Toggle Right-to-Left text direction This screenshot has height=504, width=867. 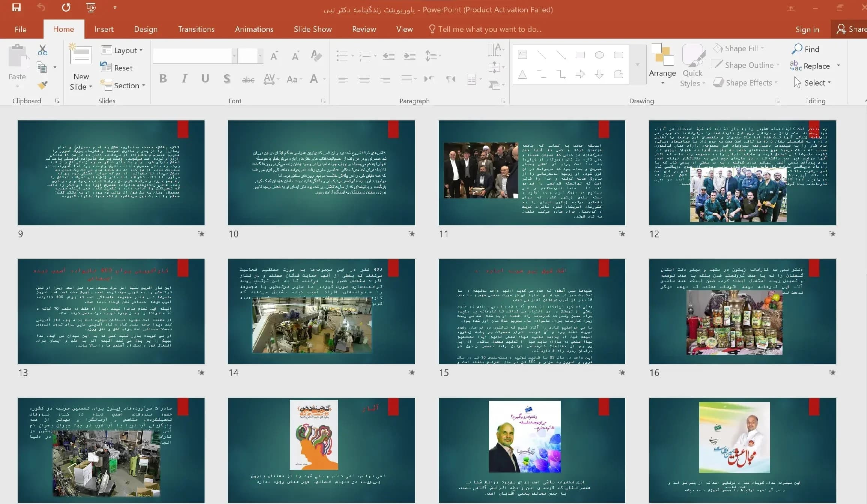coord(450,79)
